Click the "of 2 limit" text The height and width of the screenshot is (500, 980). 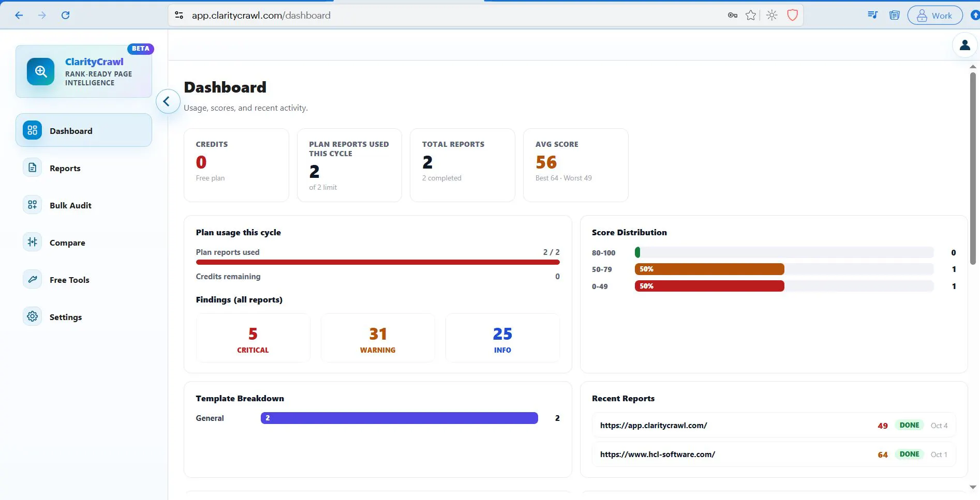[323, 187]
